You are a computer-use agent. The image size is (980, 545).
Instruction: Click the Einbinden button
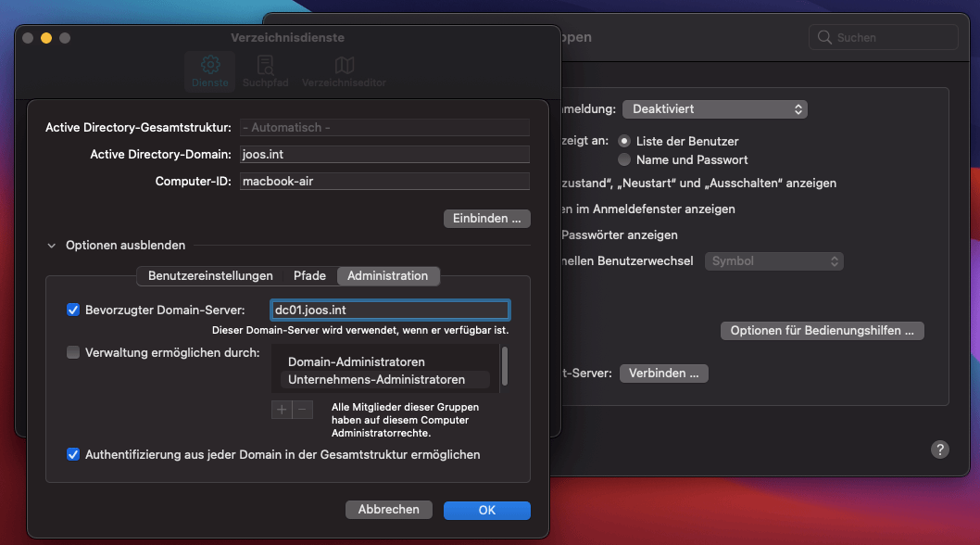click(486, 219)
